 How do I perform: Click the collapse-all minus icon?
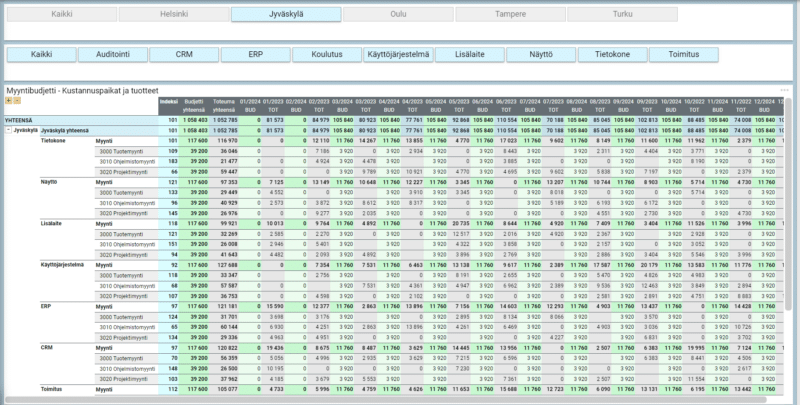[x=16, y=101]
